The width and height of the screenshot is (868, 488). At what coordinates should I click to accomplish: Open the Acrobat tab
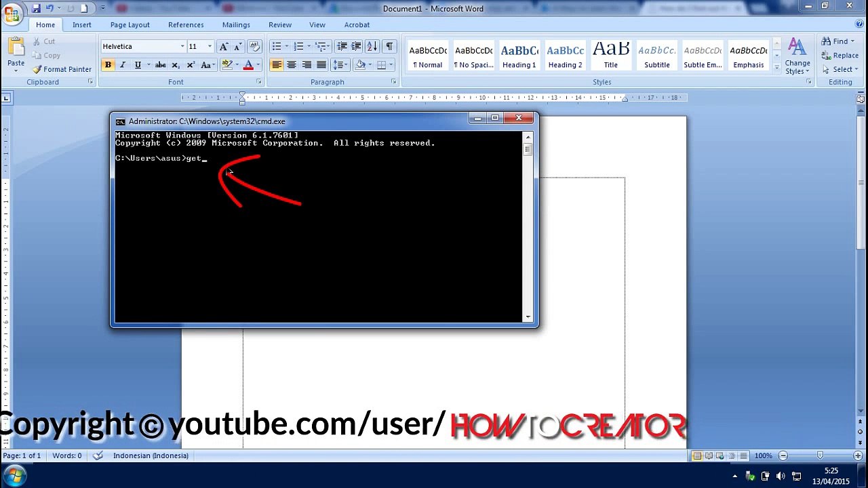(x=357, y=25)
